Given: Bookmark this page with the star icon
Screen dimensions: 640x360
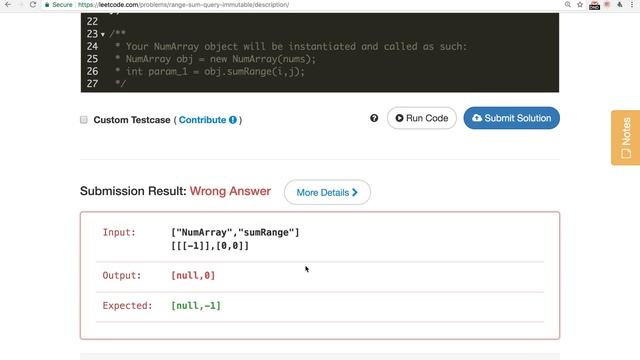Looking at the screenshot, I should coord(580,4).
